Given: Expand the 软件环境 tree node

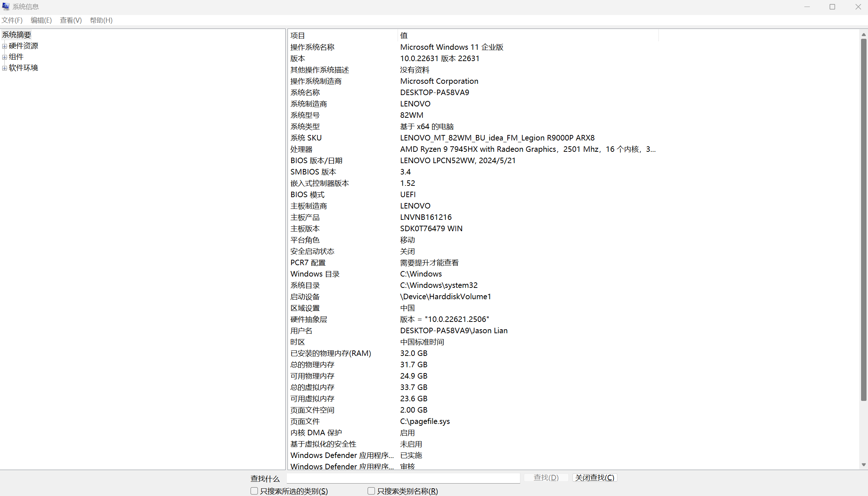Looking at the screenshot, I should click(4, 68).
